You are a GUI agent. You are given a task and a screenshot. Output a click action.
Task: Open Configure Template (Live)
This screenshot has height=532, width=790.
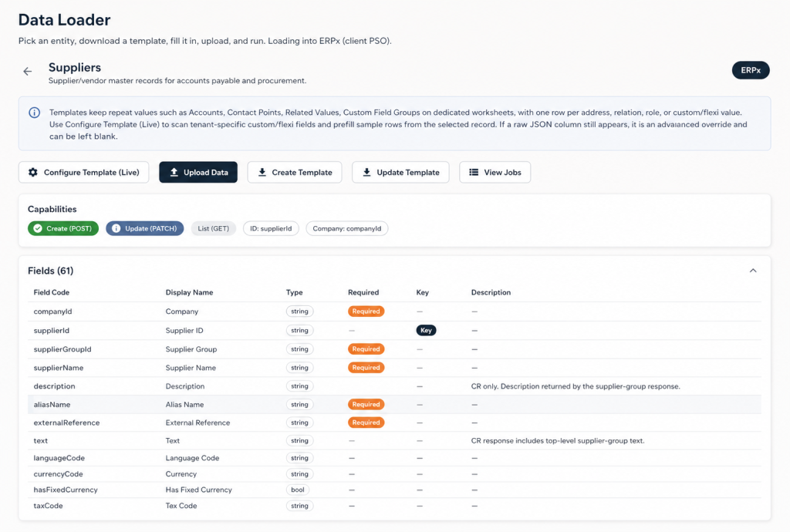pos(83,172)
